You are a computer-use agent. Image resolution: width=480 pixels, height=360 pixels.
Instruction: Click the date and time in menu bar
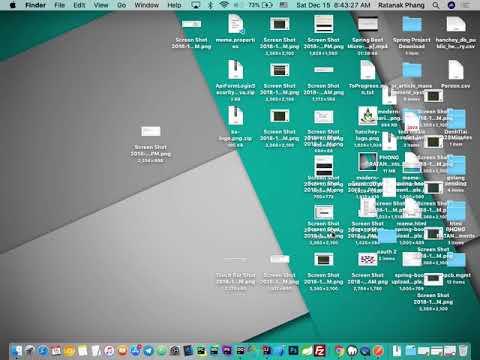tap(333, 5)
